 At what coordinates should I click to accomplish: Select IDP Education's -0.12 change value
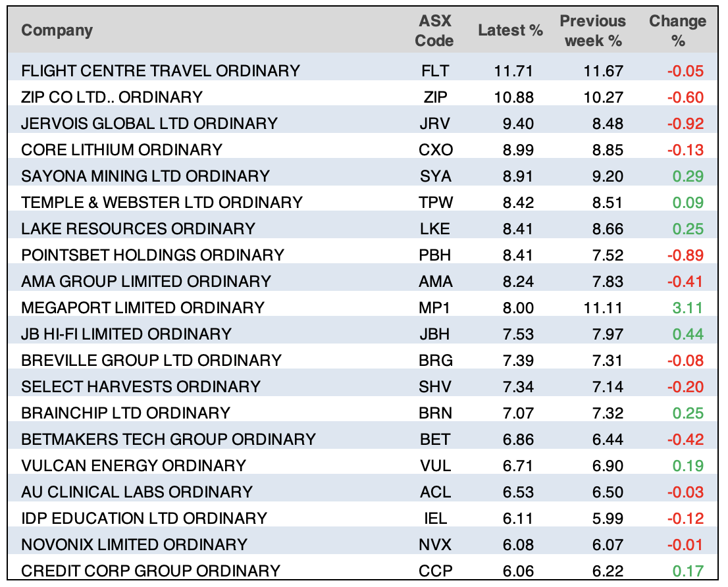coord(686,518)
